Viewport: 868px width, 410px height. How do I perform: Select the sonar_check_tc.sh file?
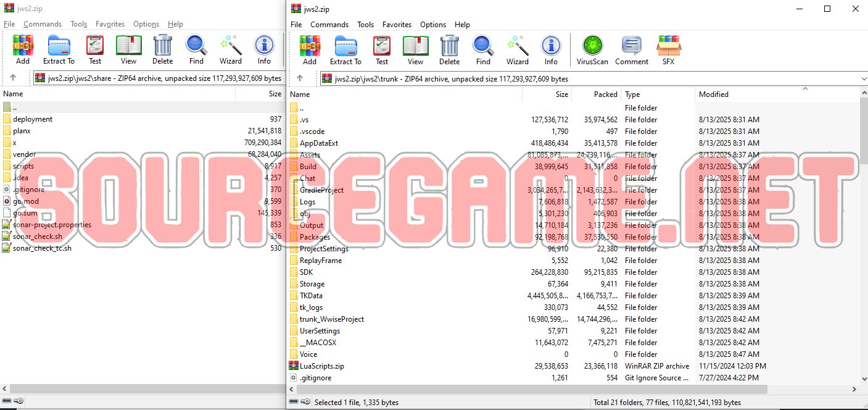42,248
